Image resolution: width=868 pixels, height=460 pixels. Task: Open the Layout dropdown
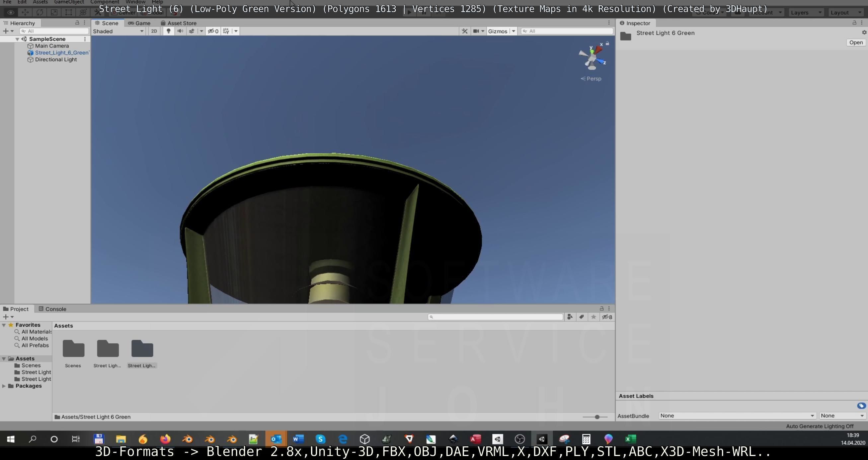click(846, 13)
